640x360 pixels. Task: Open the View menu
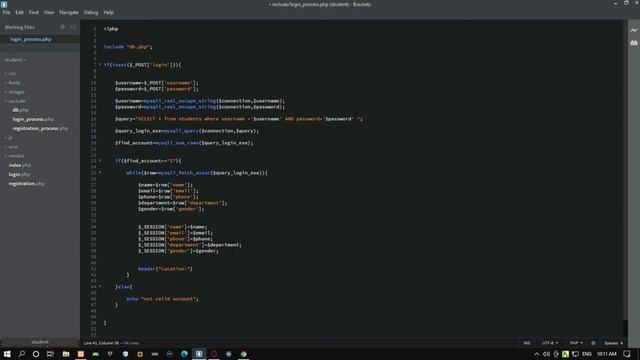pyautogui.click(x=49, y=12)
